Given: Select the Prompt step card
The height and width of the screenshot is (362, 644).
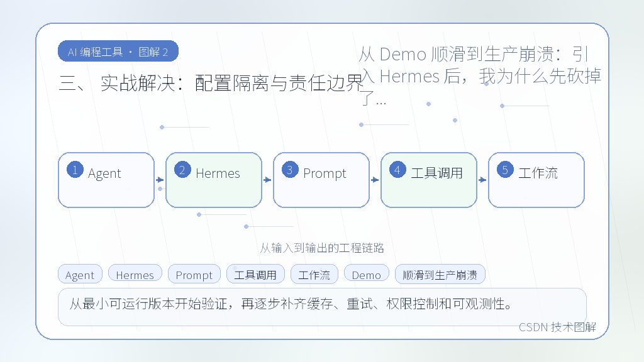Looking at the screenshot, I should (x=321, y=180).
